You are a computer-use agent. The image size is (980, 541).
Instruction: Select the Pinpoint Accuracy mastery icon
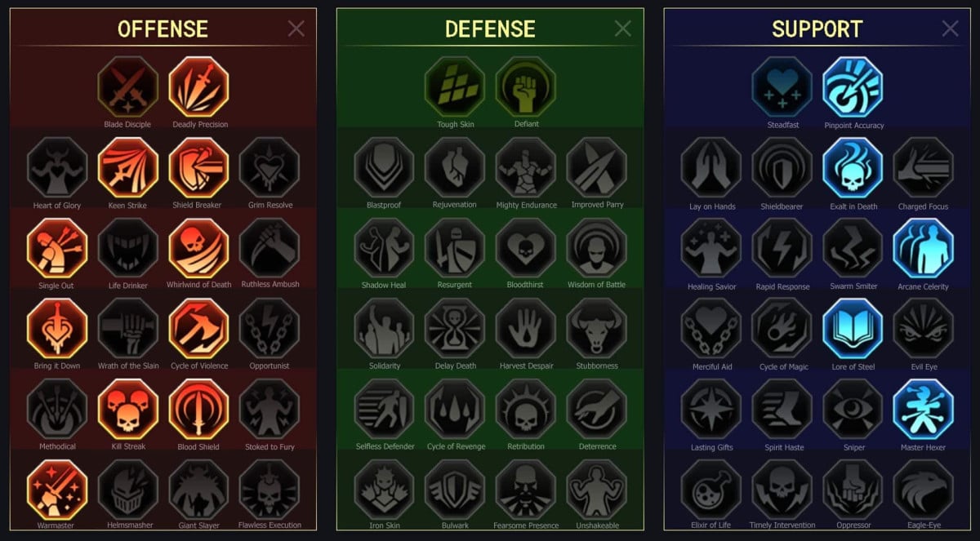click(x=853, y=87)
